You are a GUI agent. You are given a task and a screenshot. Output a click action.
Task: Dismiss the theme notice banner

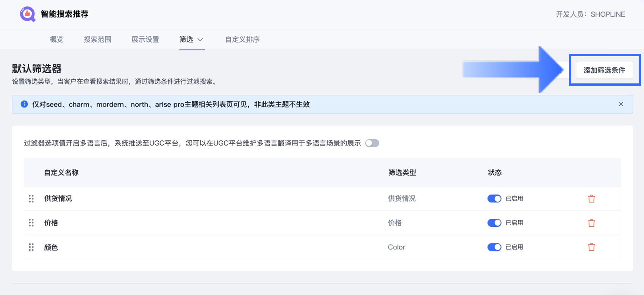pos(621,104)
